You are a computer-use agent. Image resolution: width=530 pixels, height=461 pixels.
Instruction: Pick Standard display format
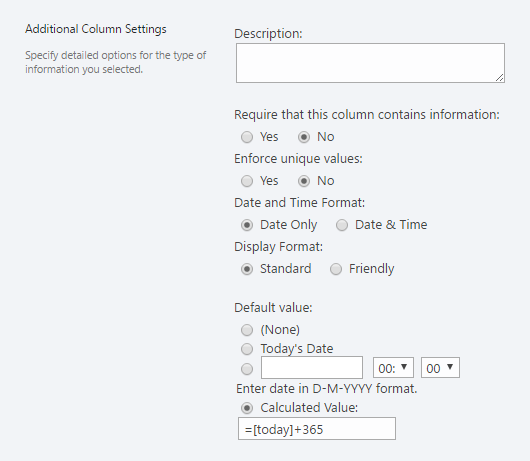(247, 269)
